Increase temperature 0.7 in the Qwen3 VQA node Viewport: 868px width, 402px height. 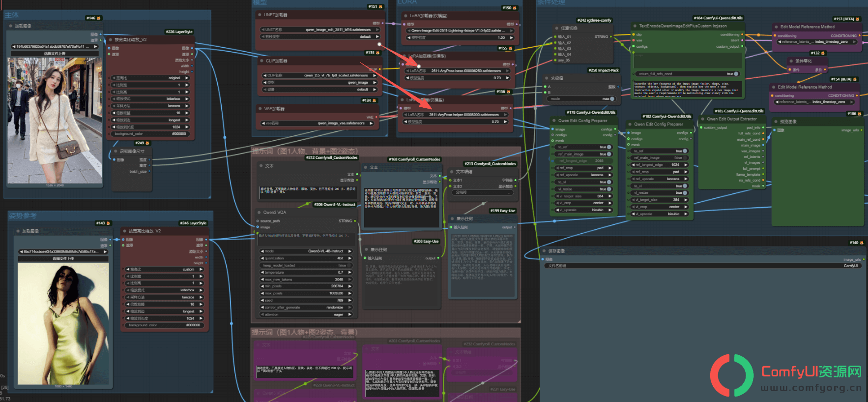350,272
